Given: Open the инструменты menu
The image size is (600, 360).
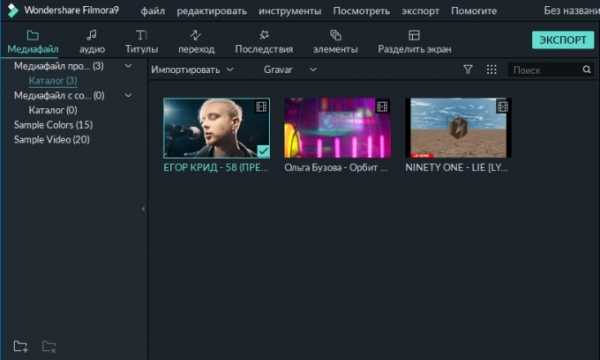Looking at the screenshot, I should click(290, 11).
